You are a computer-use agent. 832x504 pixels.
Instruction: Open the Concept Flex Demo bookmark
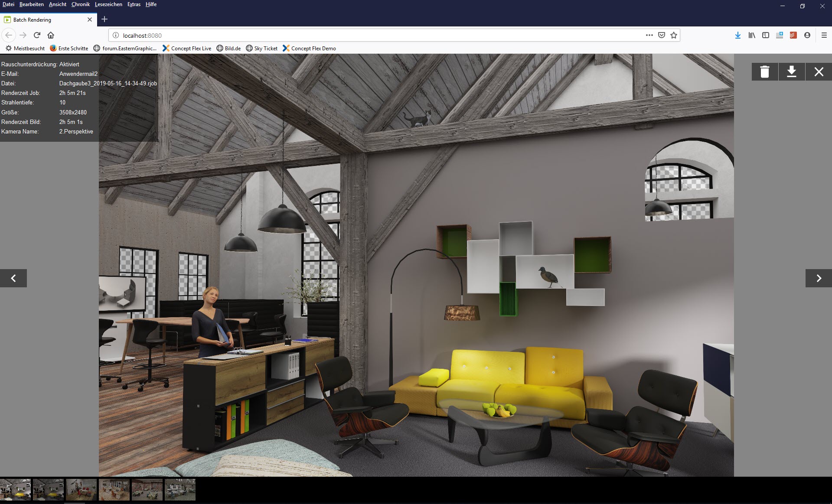click(309, 48)
